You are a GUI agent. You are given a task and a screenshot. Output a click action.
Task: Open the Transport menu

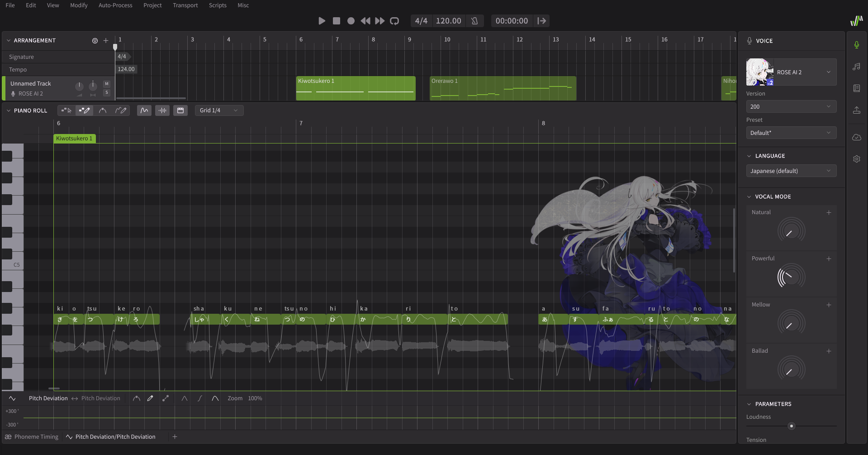[x=185, y=5]
